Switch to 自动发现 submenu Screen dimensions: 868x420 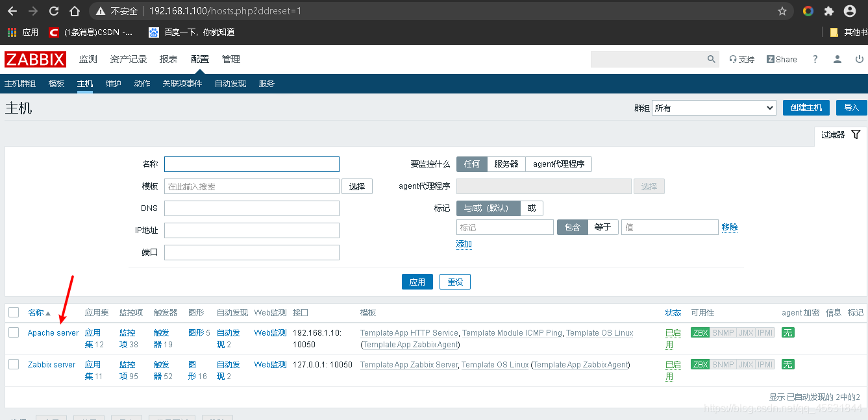(x=230, y=84)
